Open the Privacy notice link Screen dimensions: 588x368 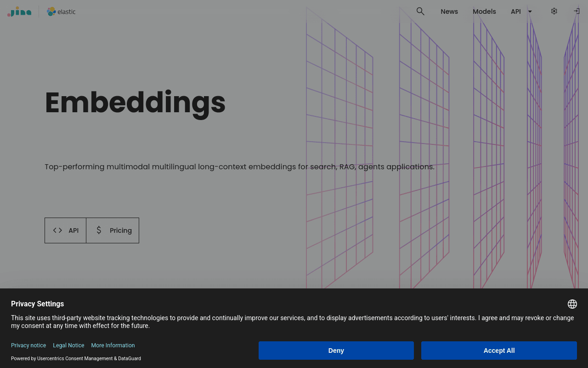click(x=28, y=345)
